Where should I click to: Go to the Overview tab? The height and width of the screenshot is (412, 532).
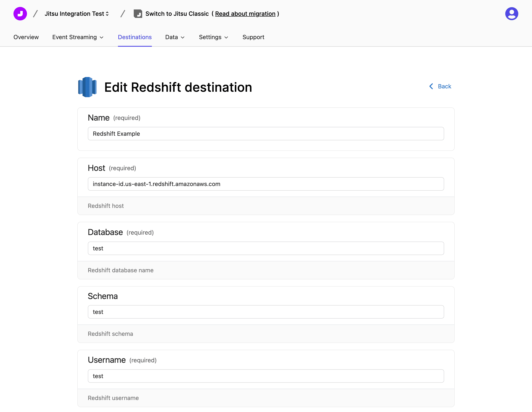(x=26, y=37)
